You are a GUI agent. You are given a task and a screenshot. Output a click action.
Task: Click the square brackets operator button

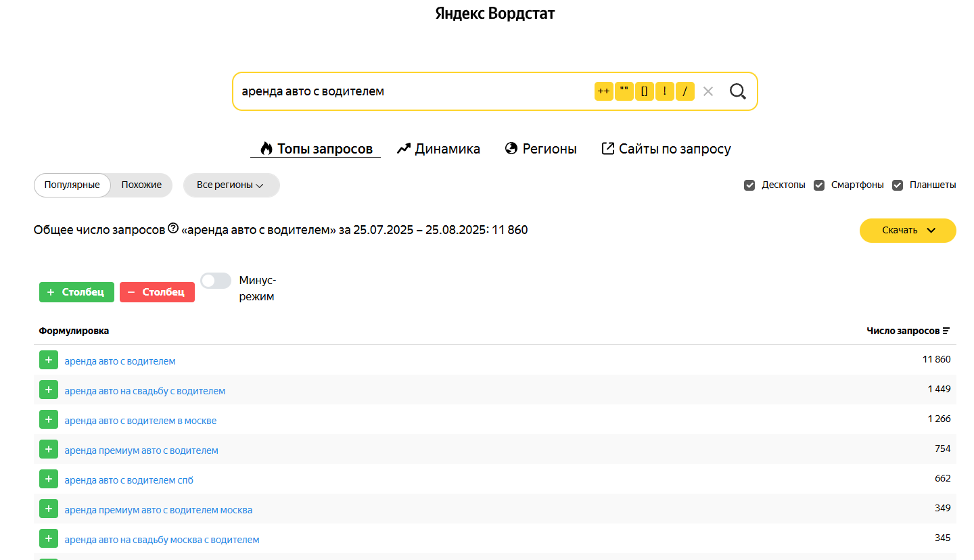pyautogui.click(x=645, y=91)
